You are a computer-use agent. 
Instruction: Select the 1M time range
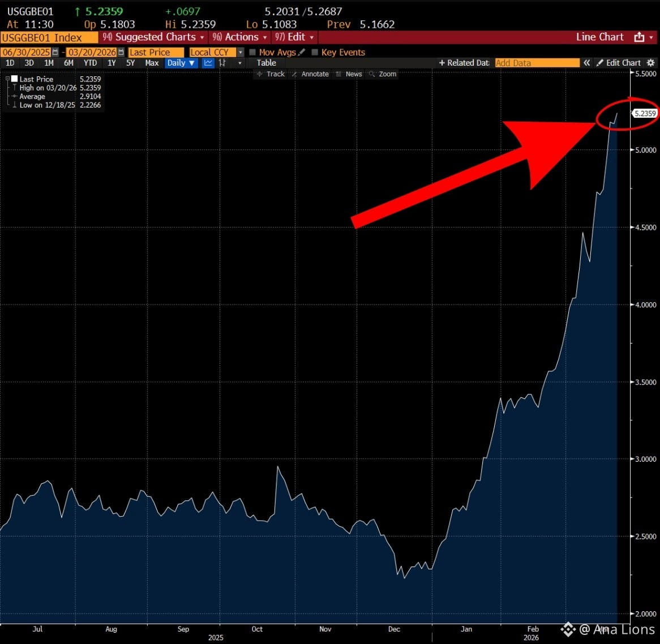click(49, 63)
